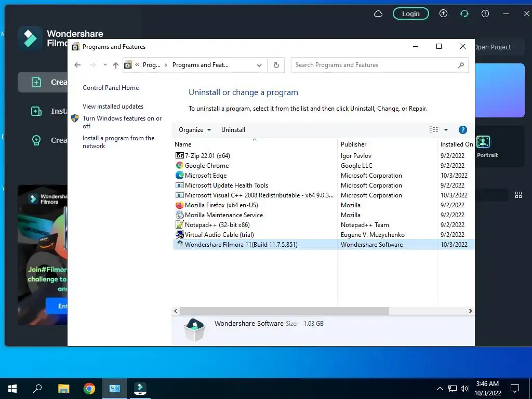Click the change view icon

(434, 129)
